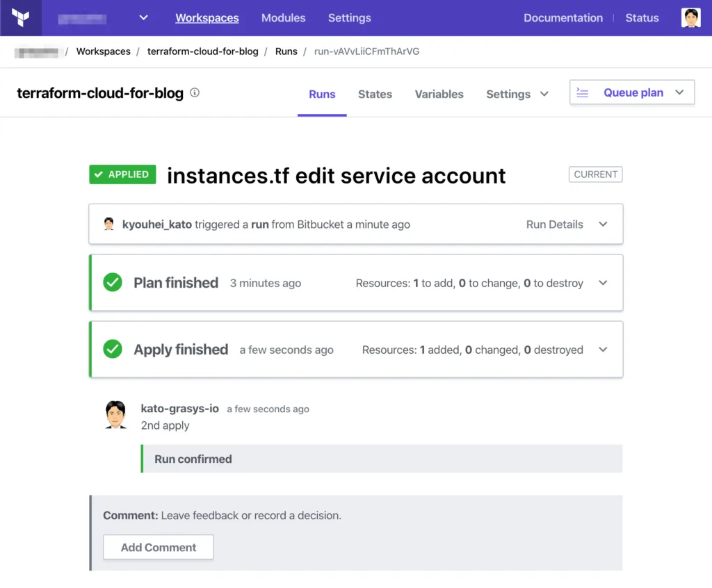Open the top navigation Settings item
Viewport: 712px width, 588px height.
tap(350, 17)
